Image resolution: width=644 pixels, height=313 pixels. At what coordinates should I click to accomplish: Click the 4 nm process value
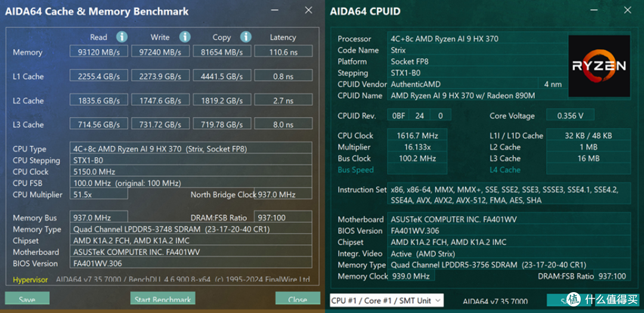553,84
